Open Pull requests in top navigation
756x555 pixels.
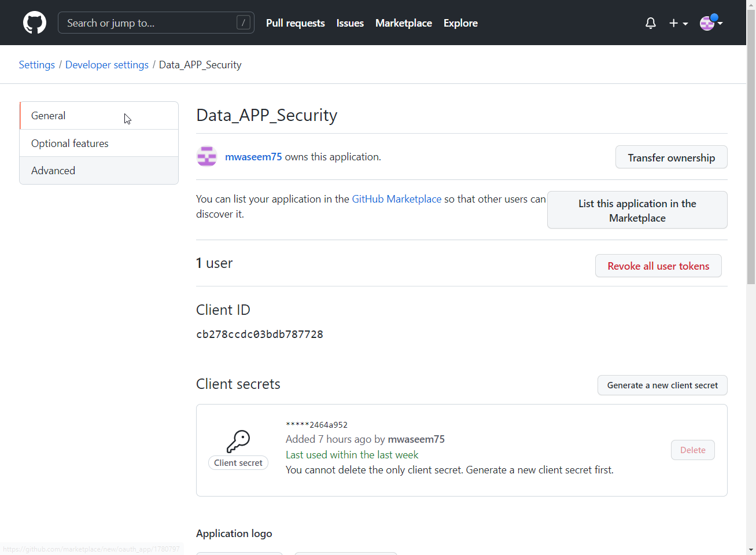[295, 23]
